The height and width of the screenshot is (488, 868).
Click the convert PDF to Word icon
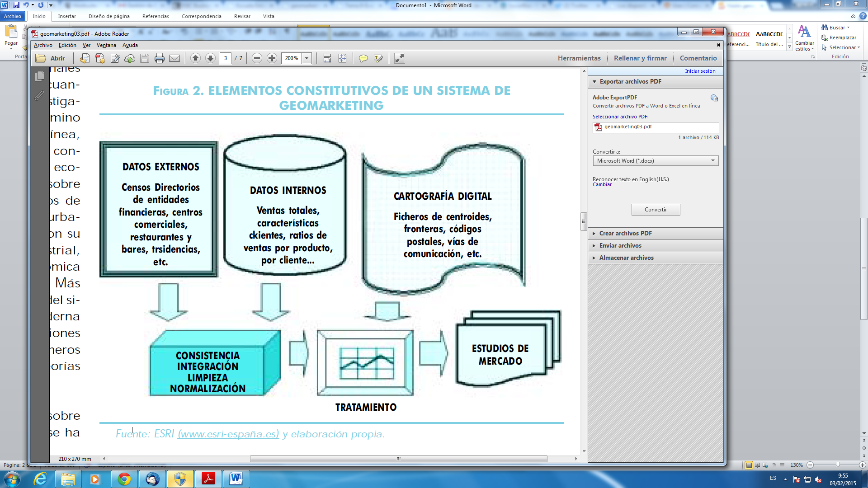point(85,58)
